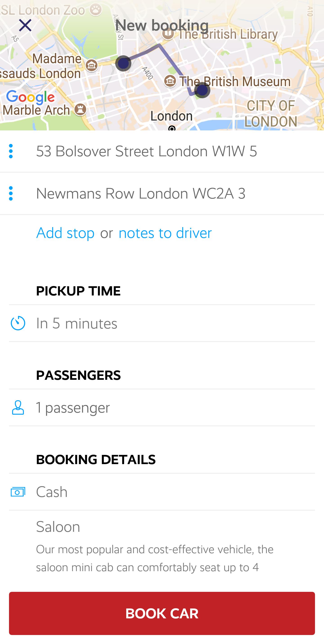Image resolution: width=324 pixels, height=644 pixels.
Task: Tap the BOOK CAR button
Action: click(162, 613)
